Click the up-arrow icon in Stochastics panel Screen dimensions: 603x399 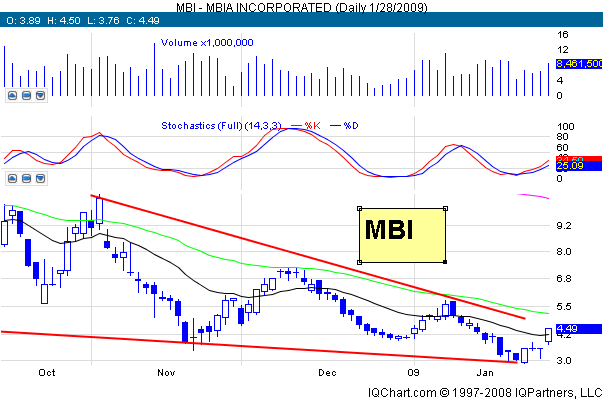(x=12, y=178)
